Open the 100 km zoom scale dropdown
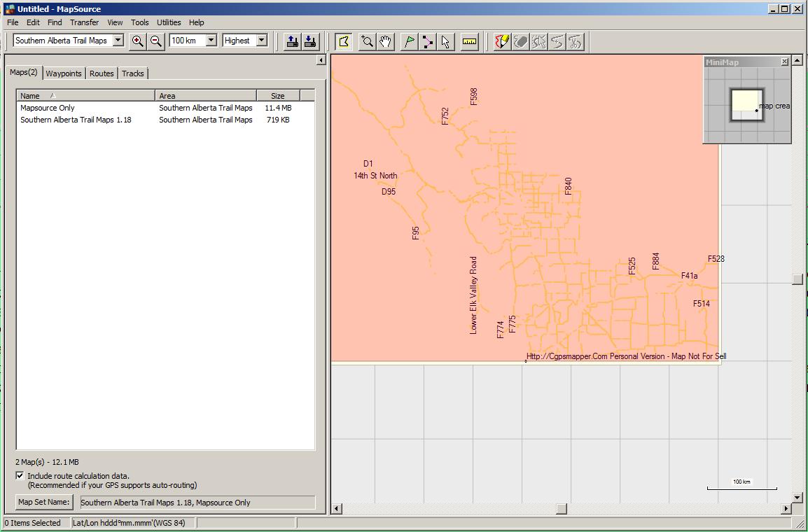 (x=211, y=41)
